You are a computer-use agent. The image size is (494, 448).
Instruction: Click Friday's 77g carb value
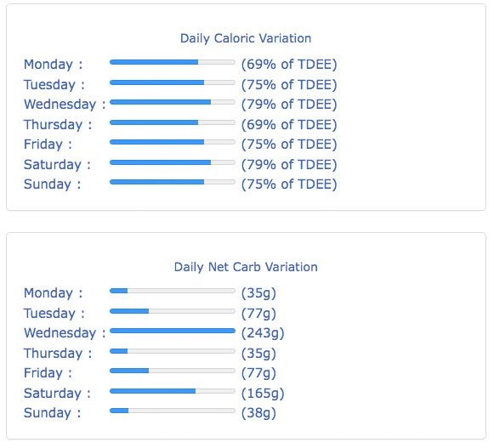[258, 373]
